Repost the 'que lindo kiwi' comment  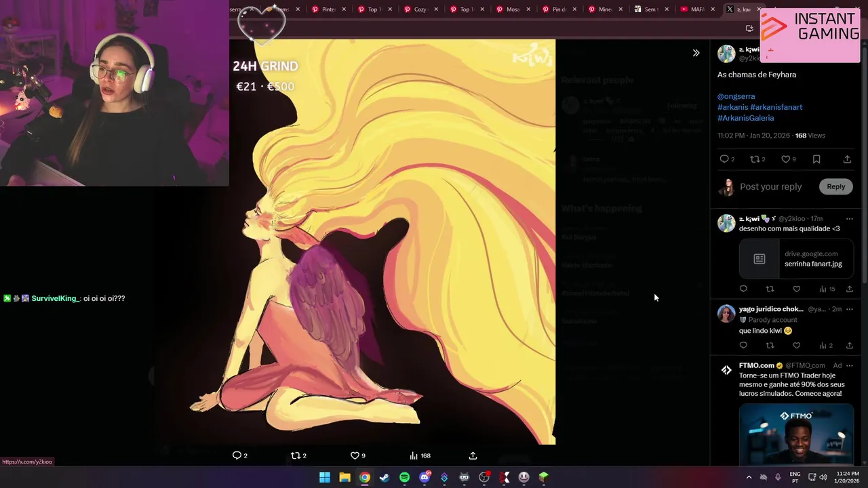pyautogui.click(x=770, y=346)
